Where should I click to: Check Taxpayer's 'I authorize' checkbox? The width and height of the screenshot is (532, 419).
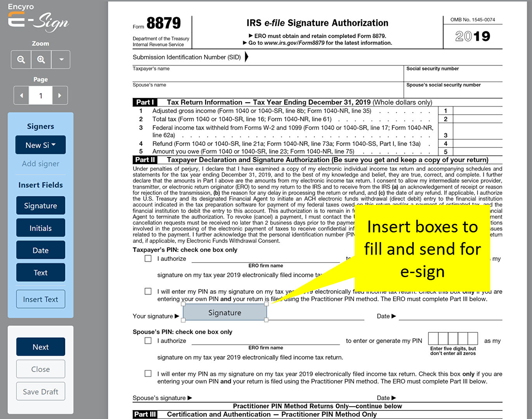tap(148, 258)
